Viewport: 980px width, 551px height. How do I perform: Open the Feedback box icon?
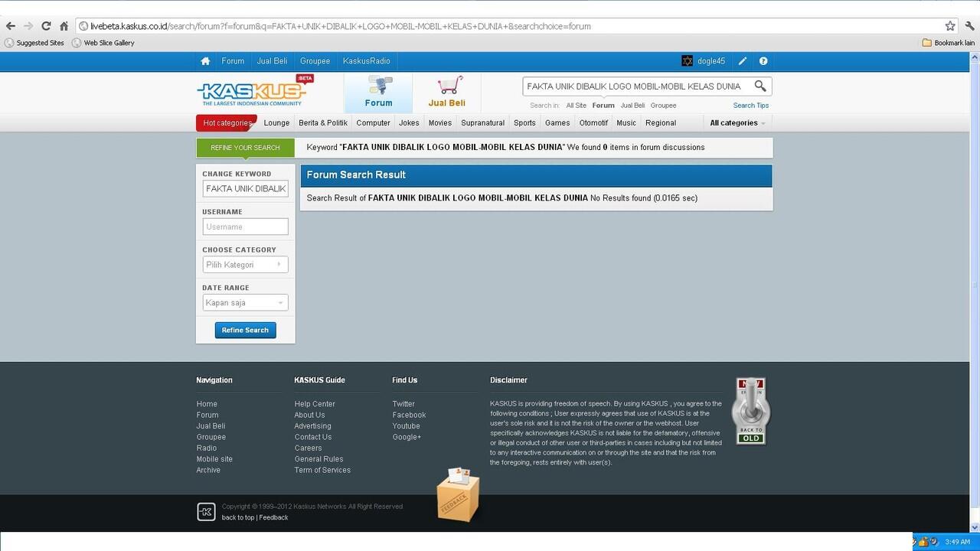pyautogui.click(x=458, y=494)
